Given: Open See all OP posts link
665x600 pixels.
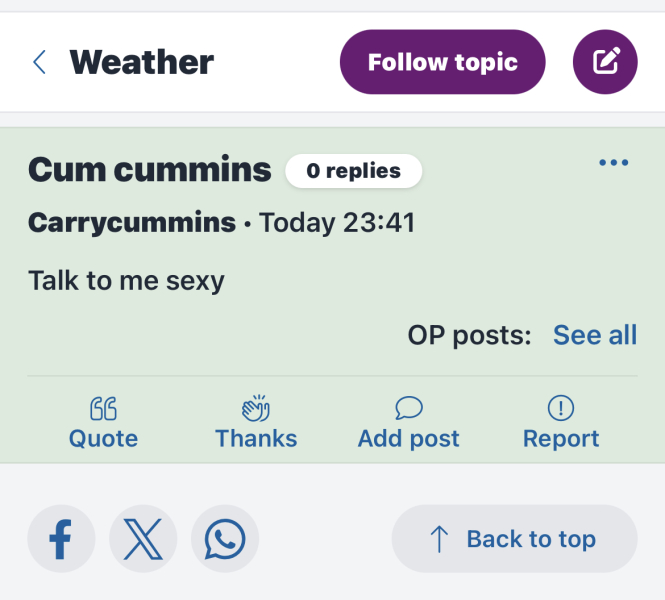Looking at the screenshot, I should [594, 335].
